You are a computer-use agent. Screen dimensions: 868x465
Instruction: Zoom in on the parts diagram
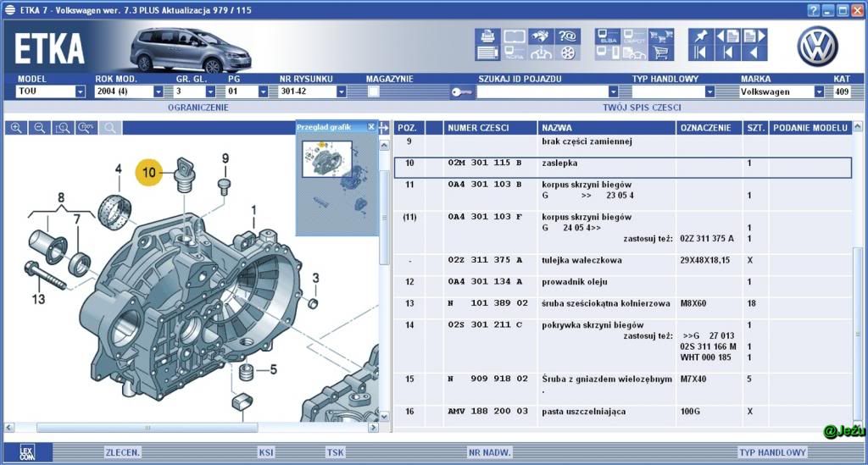[x=16, y=128]
